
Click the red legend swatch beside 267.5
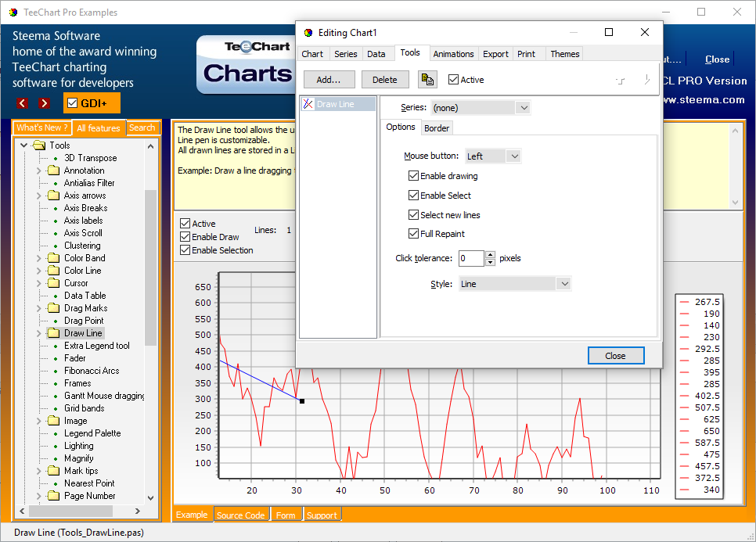(x=684, y=302)
